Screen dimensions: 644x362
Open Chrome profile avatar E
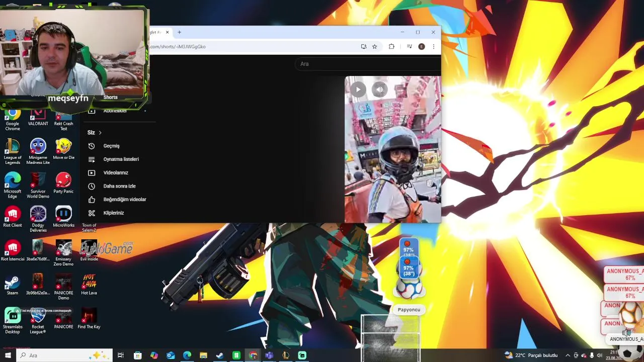point(422,47)
